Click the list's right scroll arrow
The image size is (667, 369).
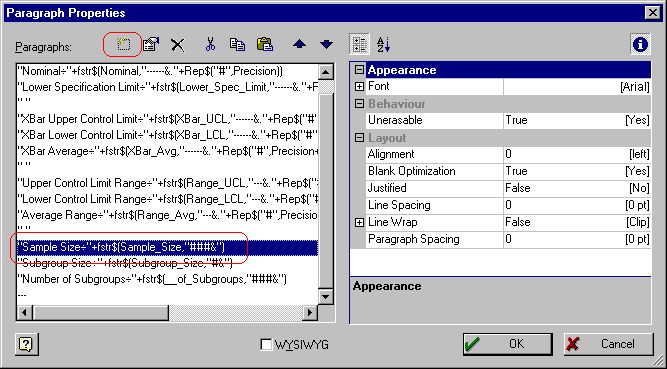(310, 312)
